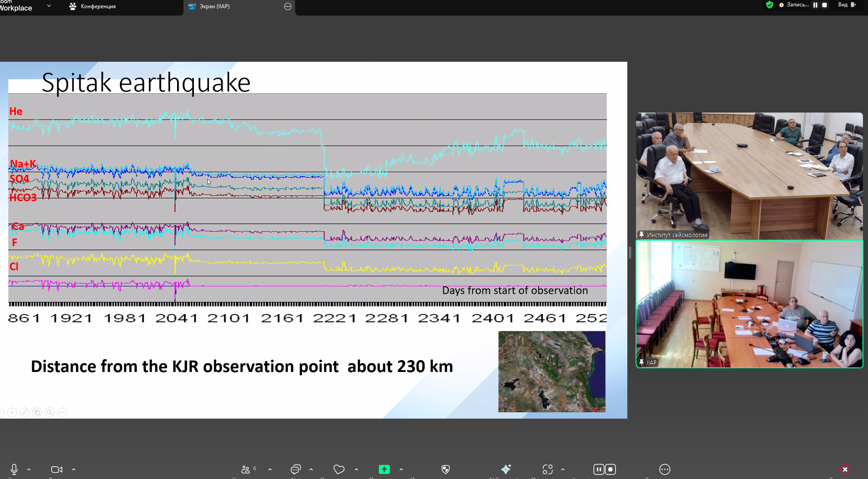Pause recording from the bottom toolbar
The height and width of the screenshot is (479, 868).
click(598, 469)
